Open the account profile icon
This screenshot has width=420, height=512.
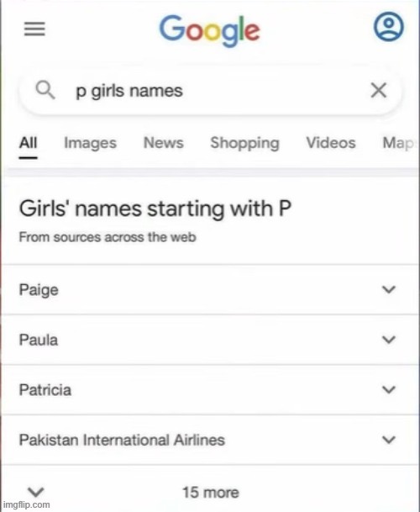coord(388,26)
